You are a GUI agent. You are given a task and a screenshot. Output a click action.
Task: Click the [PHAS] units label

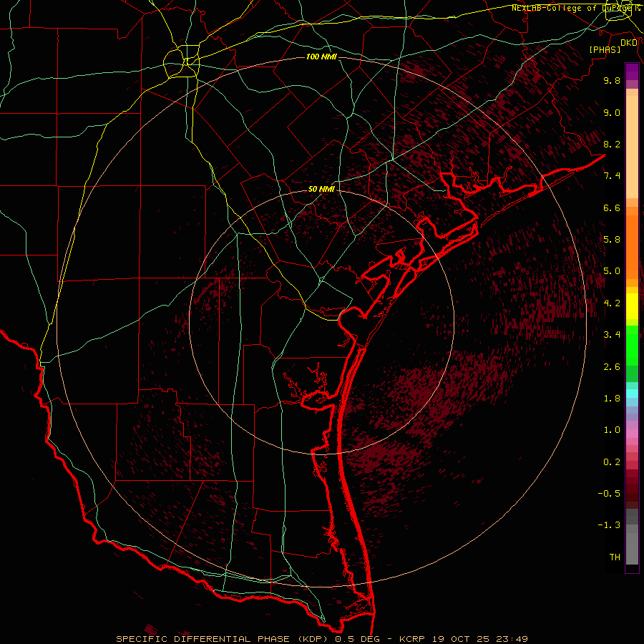605,49
